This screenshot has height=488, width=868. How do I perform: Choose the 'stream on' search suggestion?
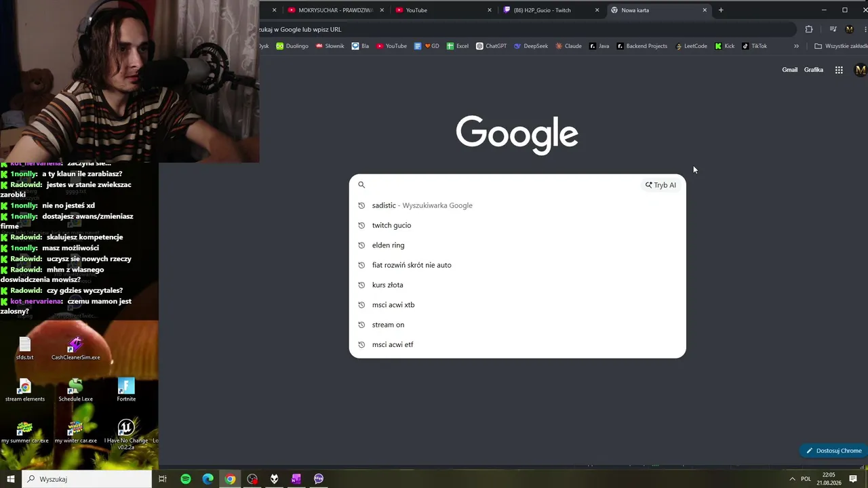[517, 325]
